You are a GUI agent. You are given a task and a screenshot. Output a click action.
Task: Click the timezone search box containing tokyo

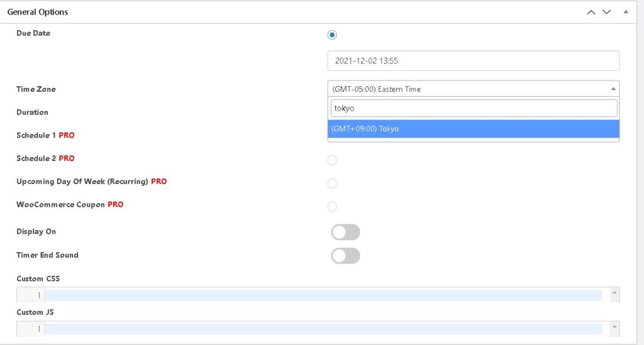click(x=474, y=108)
